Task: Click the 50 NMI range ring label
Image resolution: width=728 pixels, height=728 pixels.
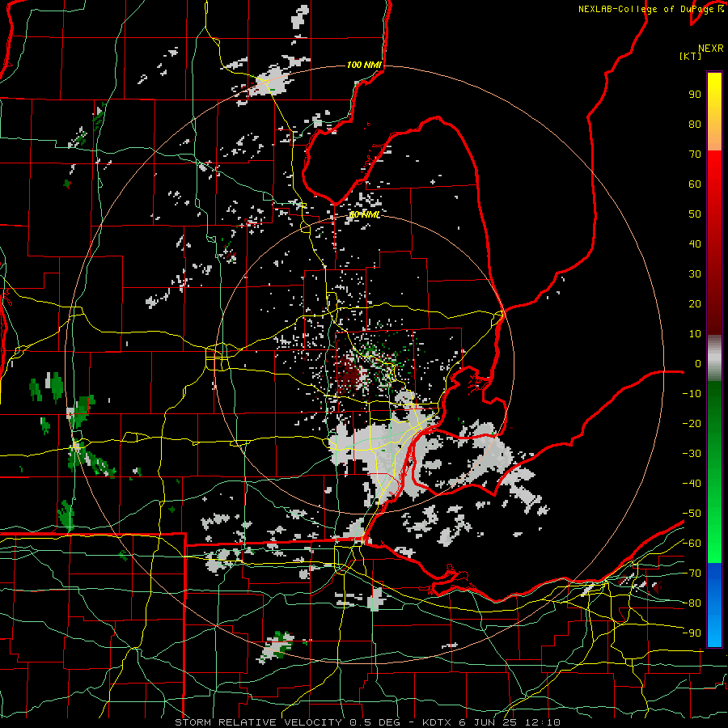Action: (365, 214)
